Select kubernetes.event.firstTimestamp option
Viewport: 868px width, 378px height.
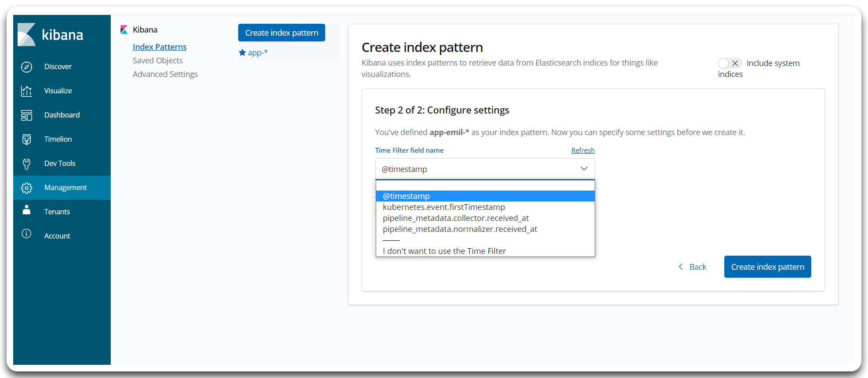(485, 207)
